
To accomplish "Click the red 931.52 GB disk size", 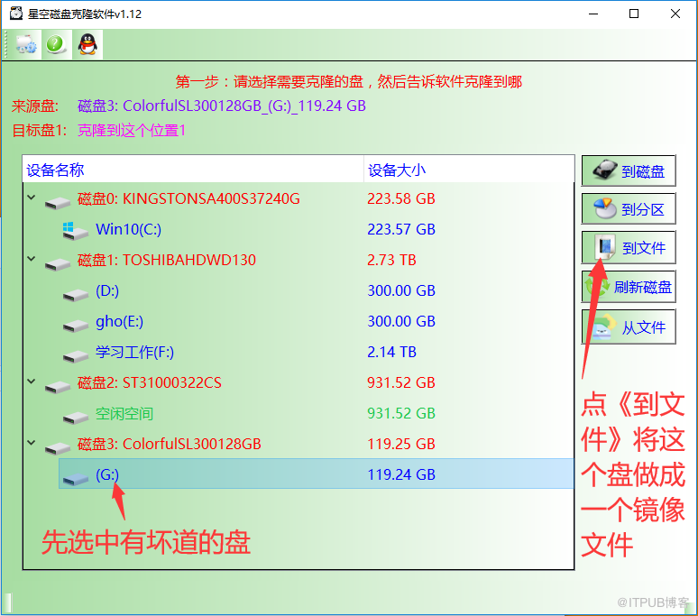I will [401, 382].
